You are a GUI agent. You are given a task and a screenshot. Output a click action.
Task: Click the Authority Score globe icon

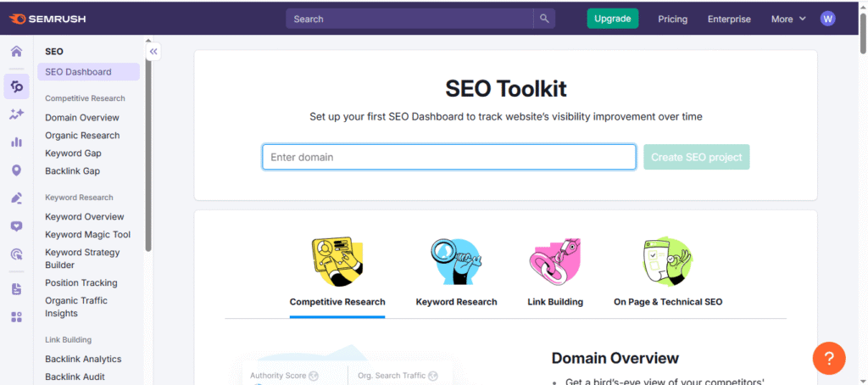pyautogui.click(x=314, y=376)
